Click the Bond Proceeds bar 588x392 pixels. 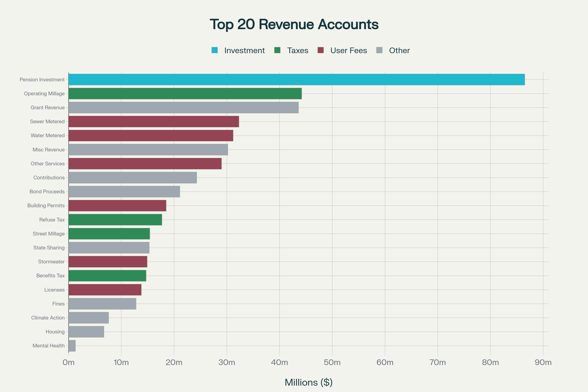coord(124,192)
